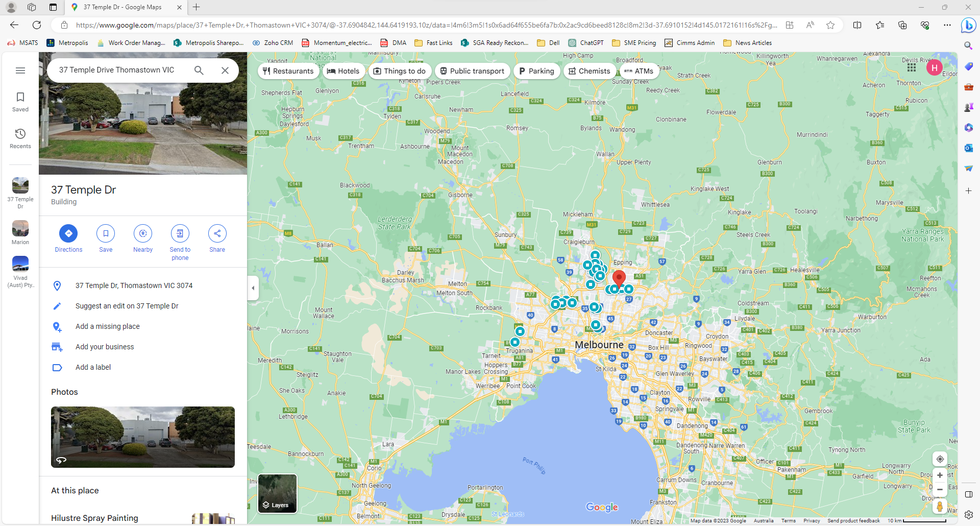
Task: Send this place to phone
Action: pyautogui.click(x=180, y=243)
